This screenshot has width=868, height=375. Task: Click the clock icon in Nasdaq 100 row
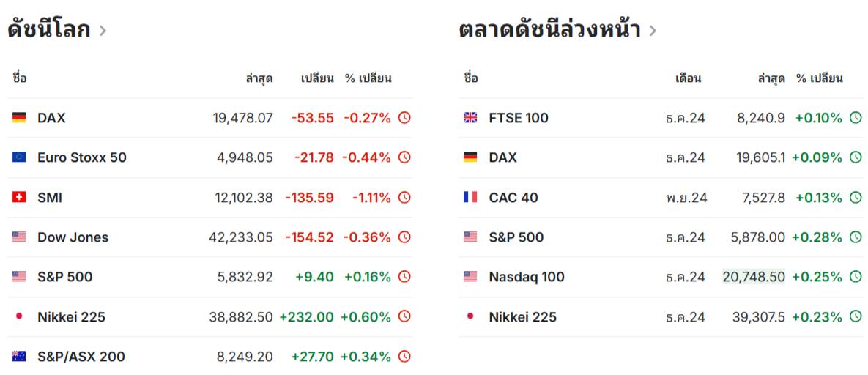[856, 277]
